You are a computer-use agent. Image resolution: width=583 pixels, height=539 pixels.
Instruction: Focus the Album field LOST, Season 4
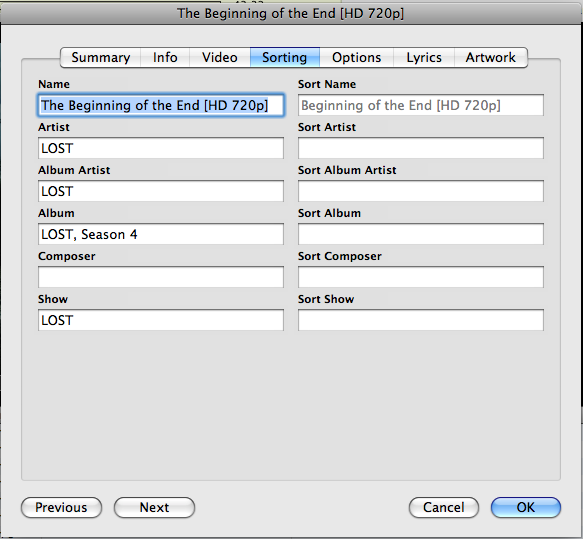point(161,234)
